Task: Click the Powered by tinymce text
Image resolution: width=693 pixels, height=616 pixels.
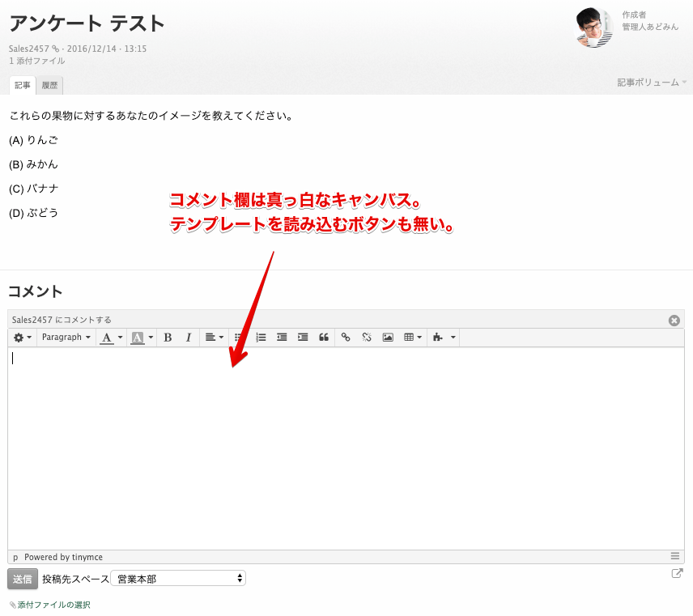Action: (63, 557)
